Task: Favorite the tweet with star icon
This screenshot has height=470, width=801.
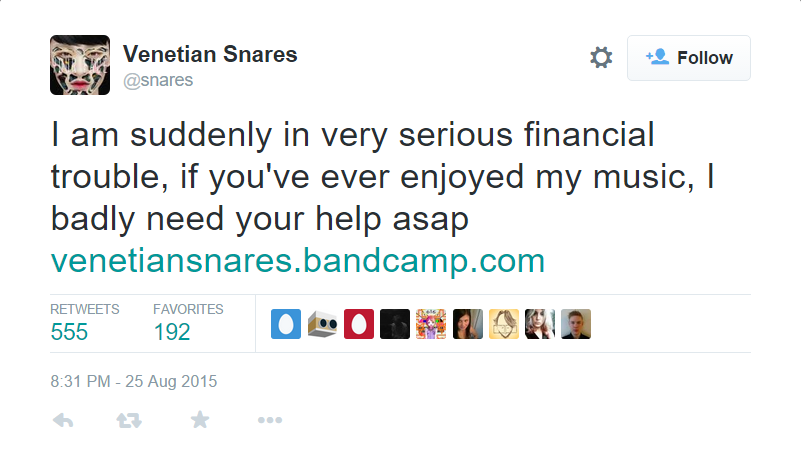Action: click(200, 421)
